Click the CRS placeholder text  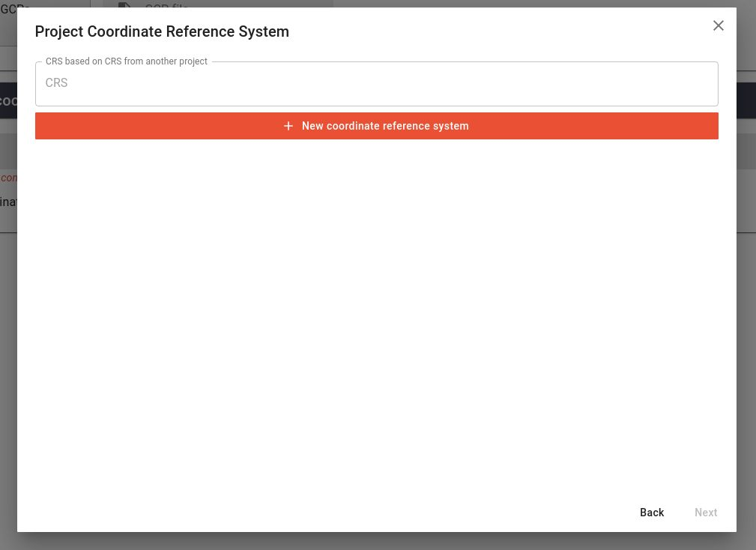(x=56, y=83)
